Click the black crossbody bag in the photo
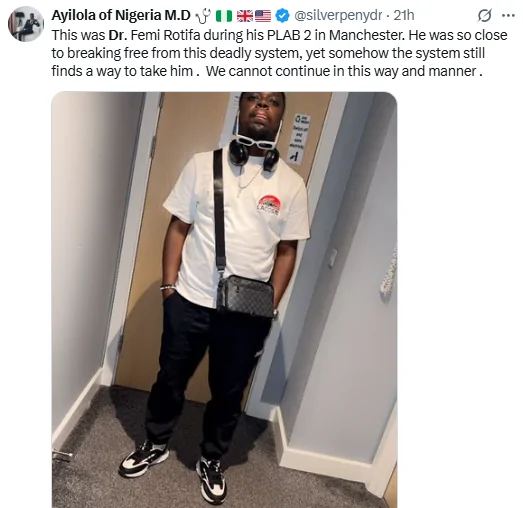 pos(245,296)
